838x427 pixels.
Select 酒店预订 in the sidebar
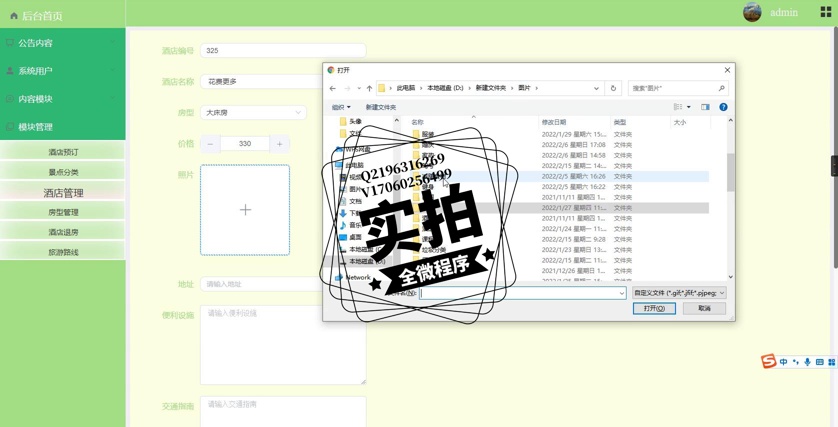(x=63, y=152)
